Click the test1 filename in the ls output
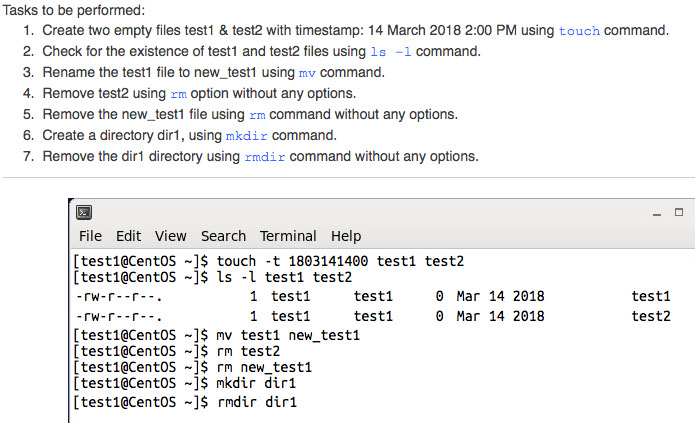The height and width of the screenshot is (423, 695). [x=650, y=297]
